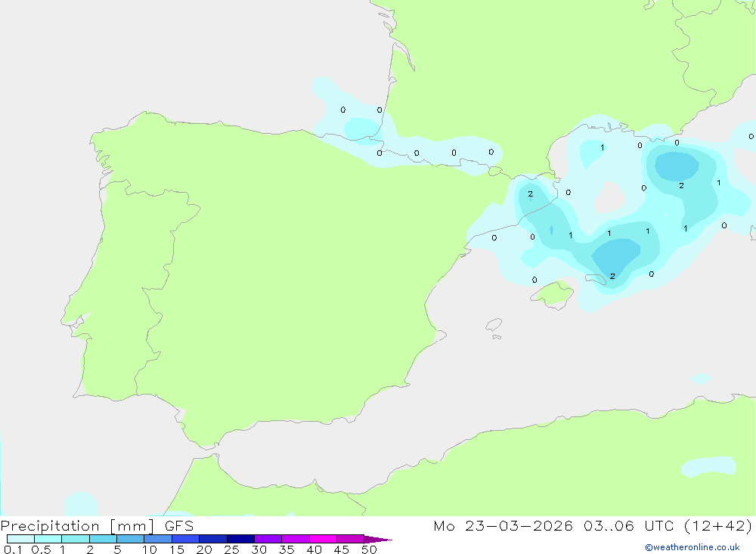
Task: Click the 35–40 mm violet legend swatch
Action: [296, 539]
